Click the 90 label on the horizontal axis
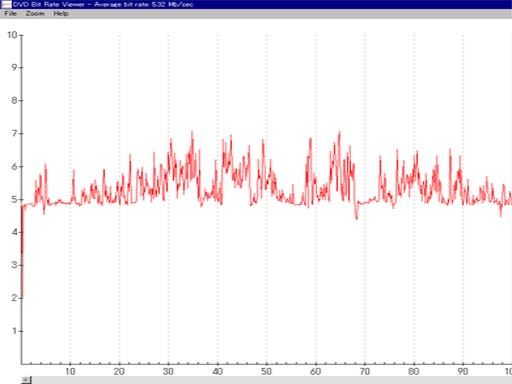512x384 pixels. click(463, 371)
